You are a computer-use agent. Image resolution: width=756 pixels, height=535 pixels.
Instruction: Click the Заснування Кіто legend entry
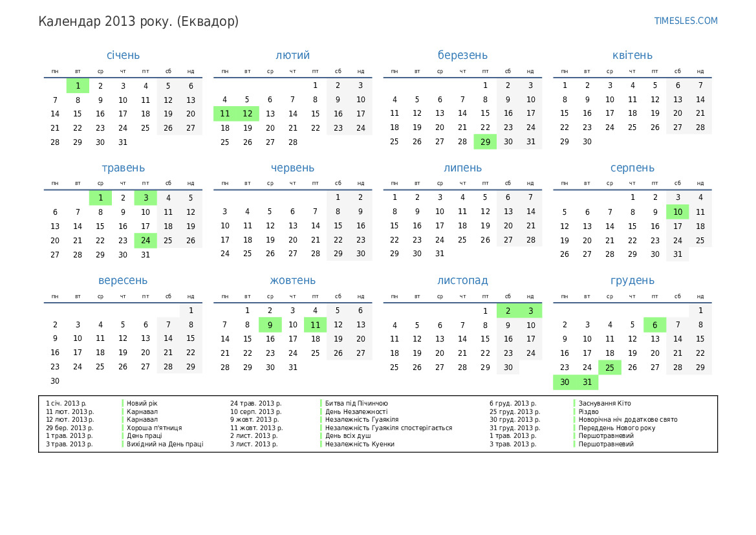[x=604, y=403]
